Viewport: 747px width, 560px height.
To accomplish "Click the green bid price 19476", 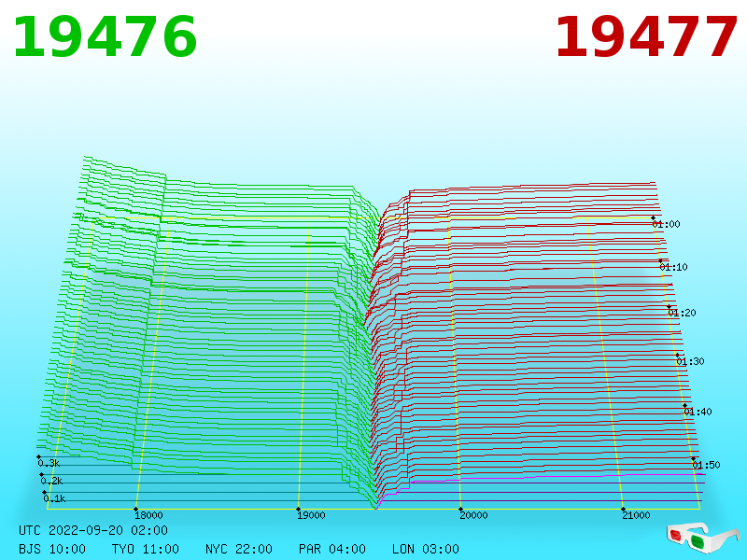I will click(x=105, y=37).
